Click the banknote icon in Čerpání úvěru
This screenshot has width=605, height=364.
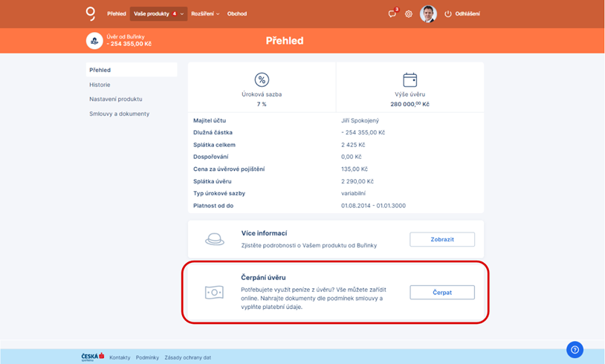click(214, 293)
